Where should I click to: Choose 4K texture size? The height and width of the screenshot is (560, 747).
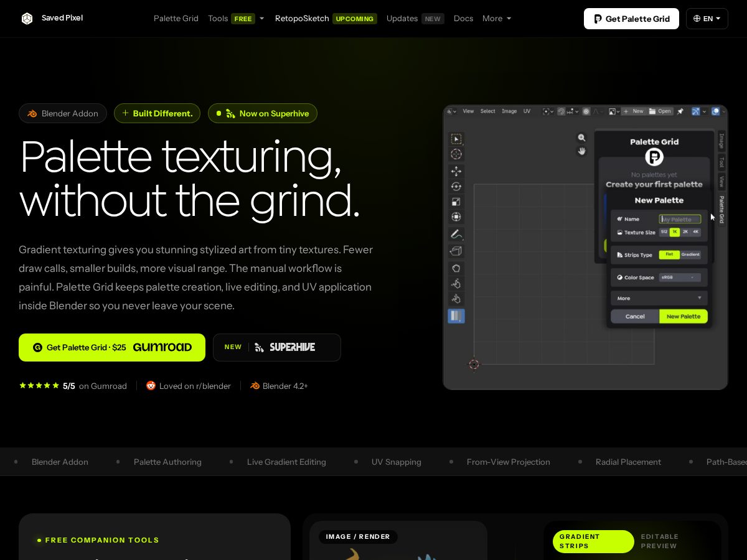click(696, 232)
